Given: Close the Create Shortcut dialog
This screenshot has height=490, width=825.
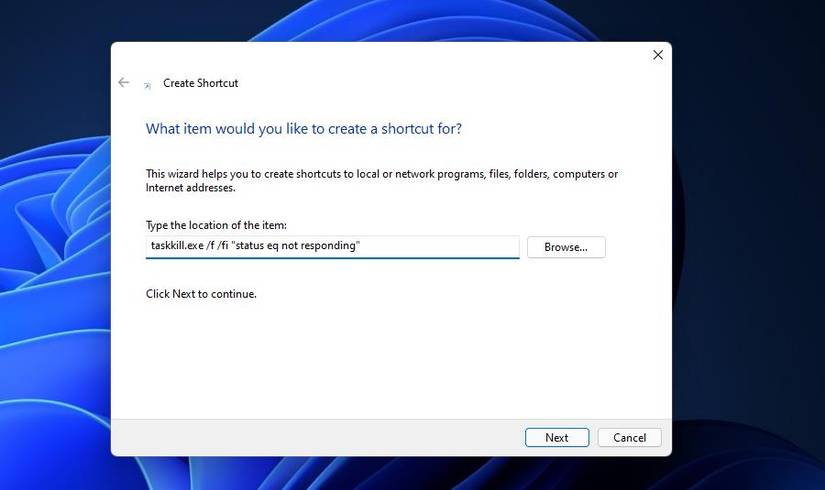Looking at the screenshot, I should 658,55.
